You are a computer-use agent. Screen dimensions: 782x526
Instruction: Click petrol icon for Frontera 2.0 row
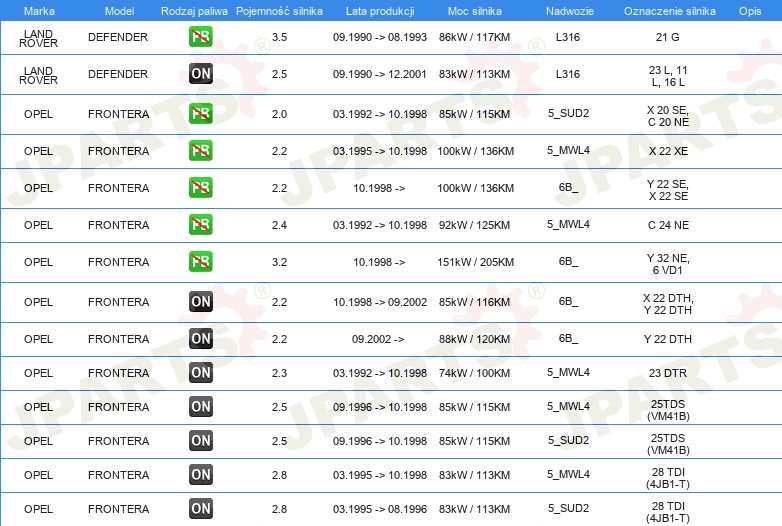click(200, 114)
